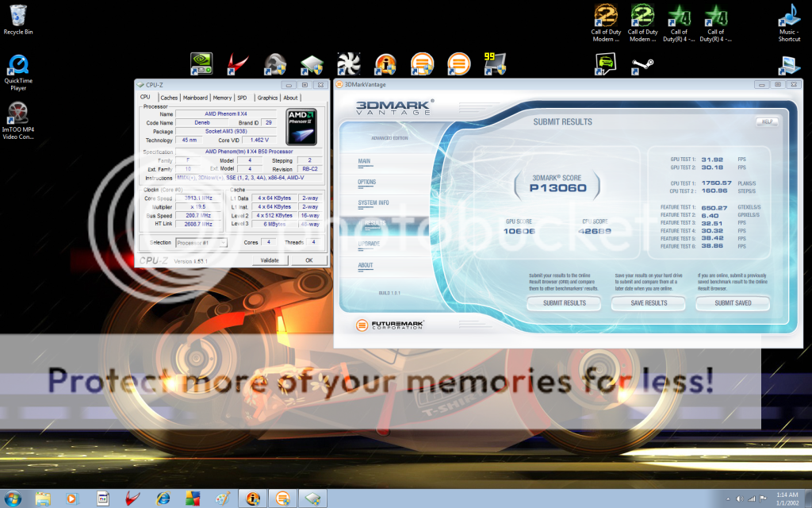
Task: Open the yellow 99 monitor desktop shortcut
Action: pyautogui.click(x=495, y=64)
